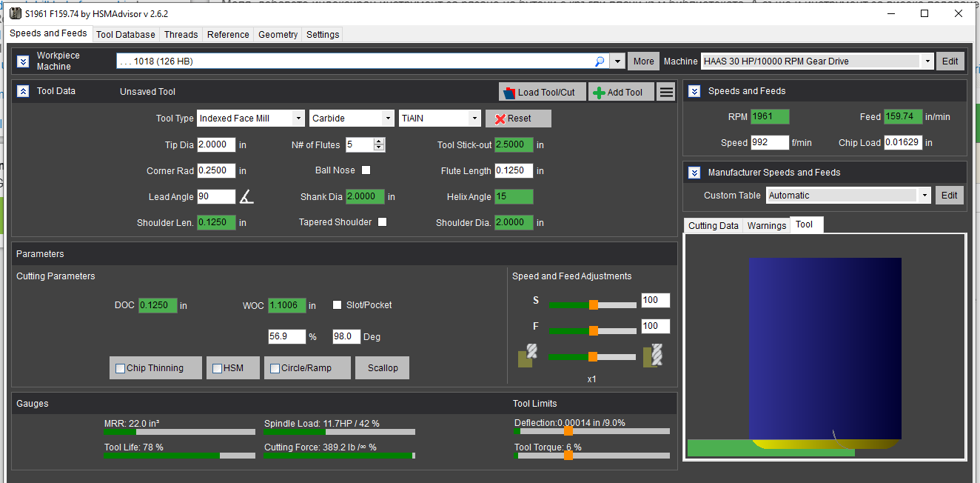Image resolution: width=980 pixels, height=483 pixels.
Task: Toggle the Tapered Shoulder checkbox
Action: (382, 222)
